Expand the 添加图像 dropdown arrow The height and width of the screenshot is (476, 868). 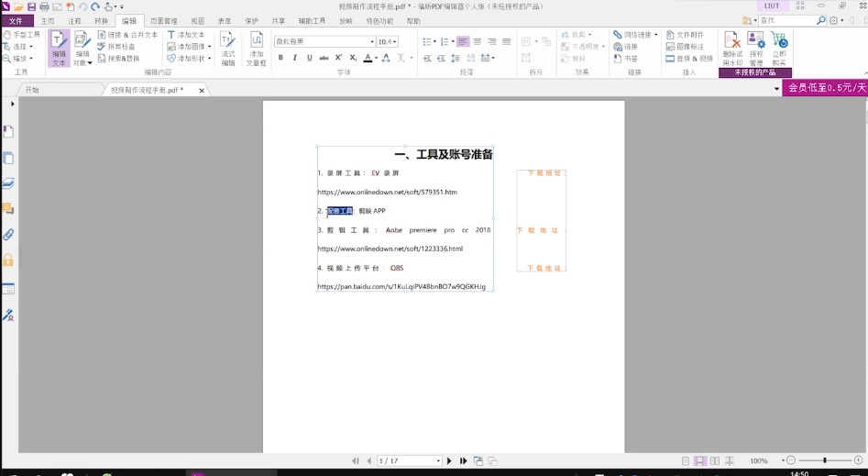pos(210,46)
